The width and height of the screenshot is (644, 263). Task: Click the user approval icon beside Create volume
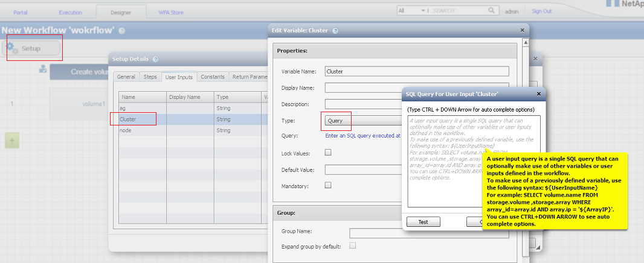tap(43, 69)
